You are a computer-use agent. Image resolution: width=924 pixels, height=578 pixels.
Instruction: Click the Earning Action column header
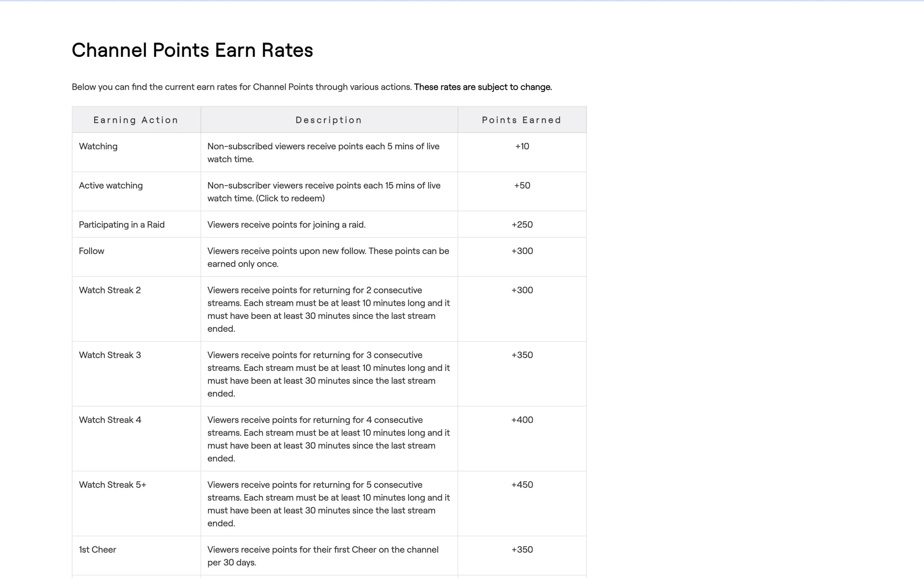(136, 120)
